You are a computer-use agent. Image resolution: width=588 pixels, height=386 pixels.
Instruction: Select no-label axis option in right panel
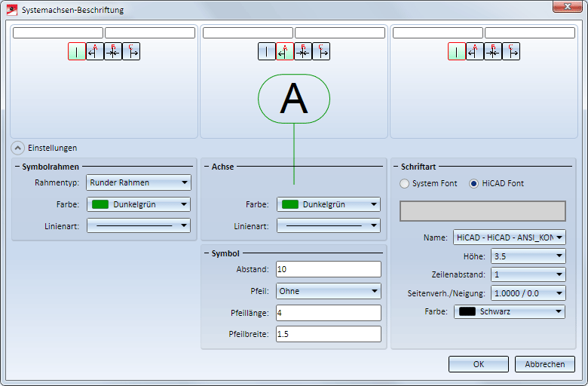pyautogui.click(x=457, y=51)
